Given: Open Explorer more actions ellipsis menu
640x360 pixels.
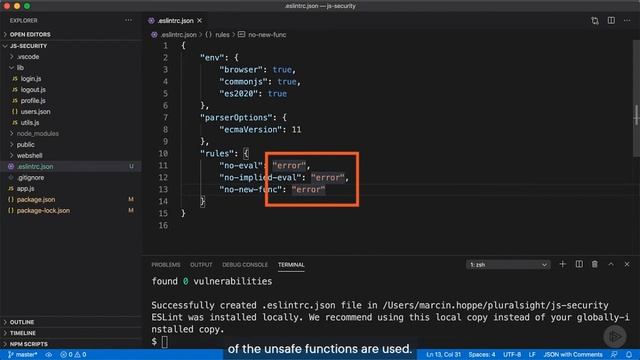Looking at the screenshot, I should pyautogui.click(x=128, y=20).
